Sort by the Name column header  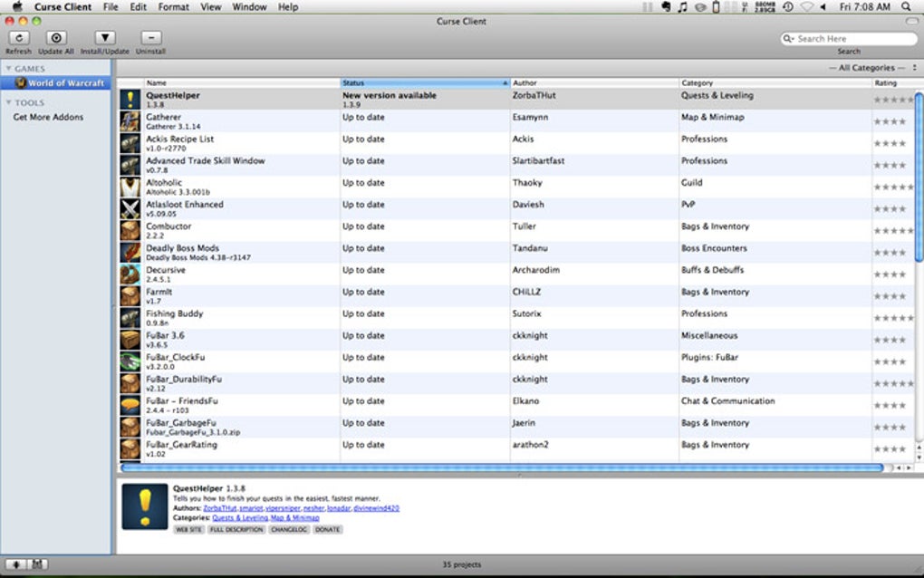[242, 83]
